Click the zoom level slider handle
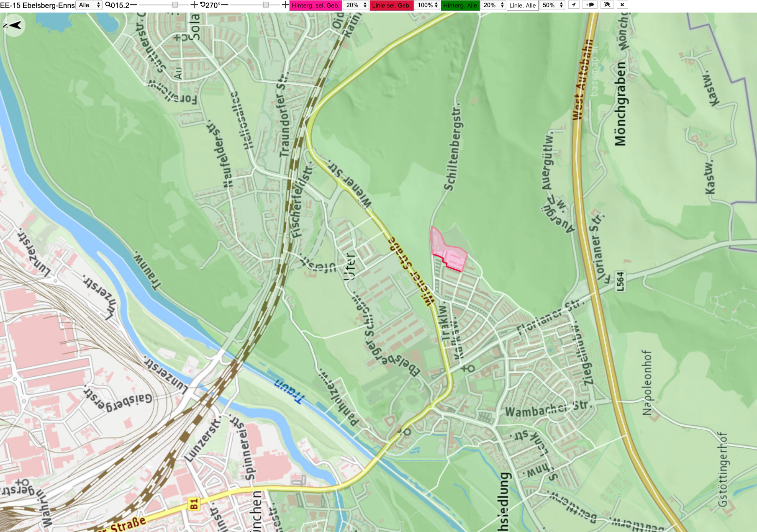The width and height of the screenshot is (757, 532). click(x=175, y=5)
